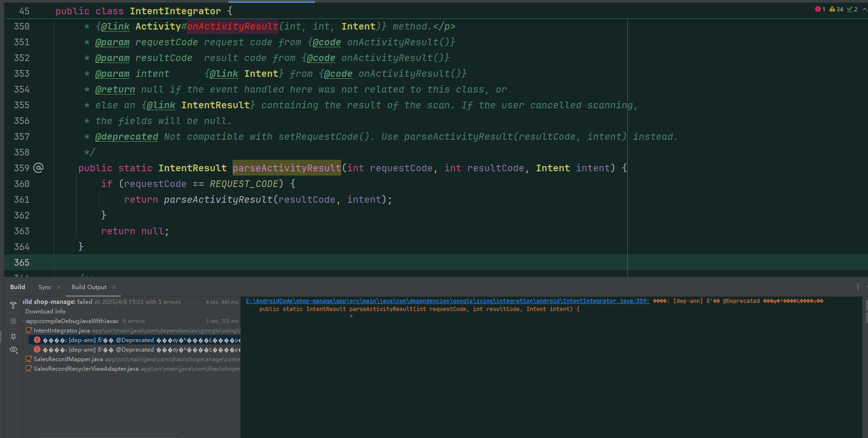Open the Build panel three-dot options menu
The width and height of the screenshot is (868, 438).
click(858, 287)
